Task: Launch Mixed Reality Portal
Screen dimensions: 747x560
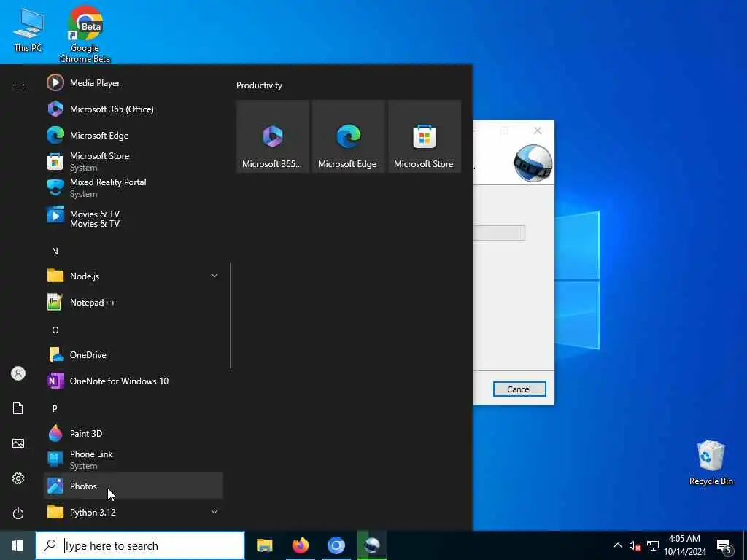Action: (133, 187)
